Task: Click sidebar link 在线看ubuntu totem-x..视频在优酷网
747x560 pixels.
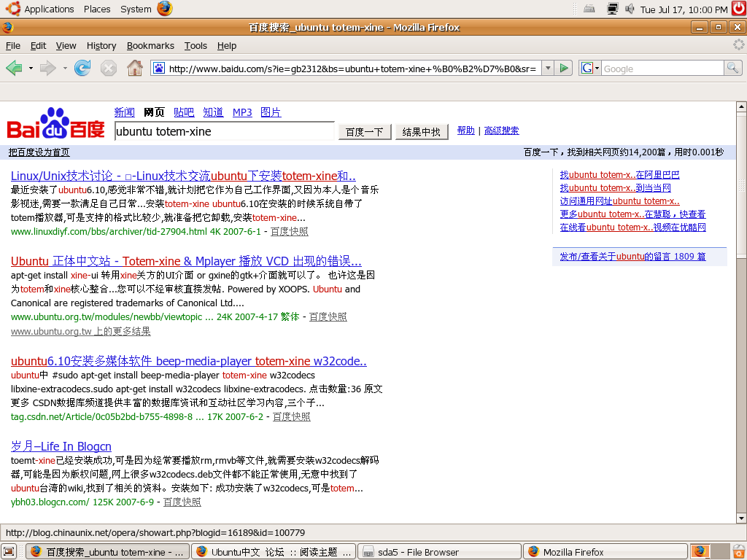Action: 632,227
